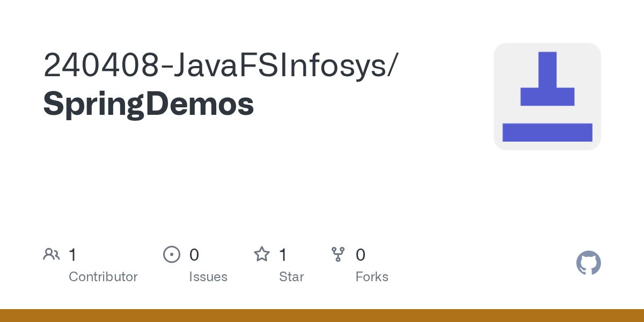Select the contributor count number 1
Screen dimensions: 644x322
tap(72, 254)
